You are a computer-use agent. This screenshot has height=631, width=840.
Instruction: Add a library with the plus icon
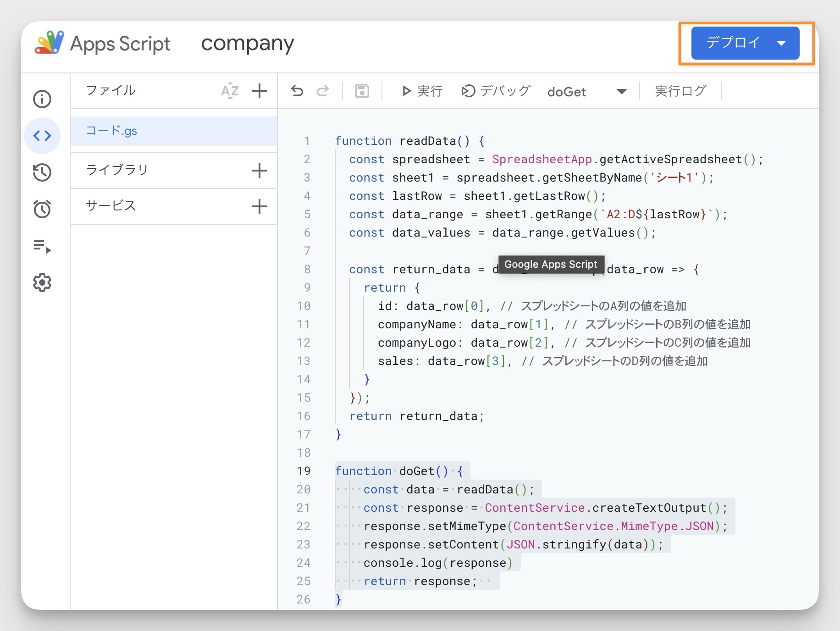click(x=260, y=170)
